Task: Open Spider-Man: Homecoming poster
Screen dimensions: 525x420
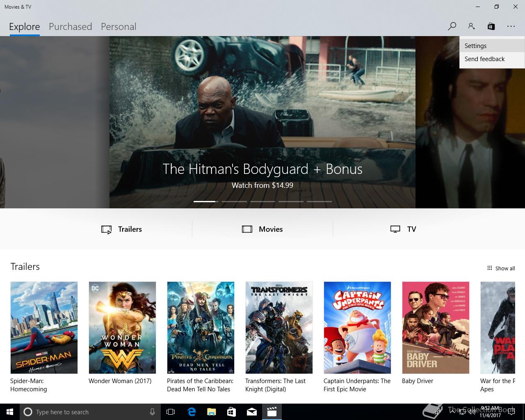Action: point(44,328)
